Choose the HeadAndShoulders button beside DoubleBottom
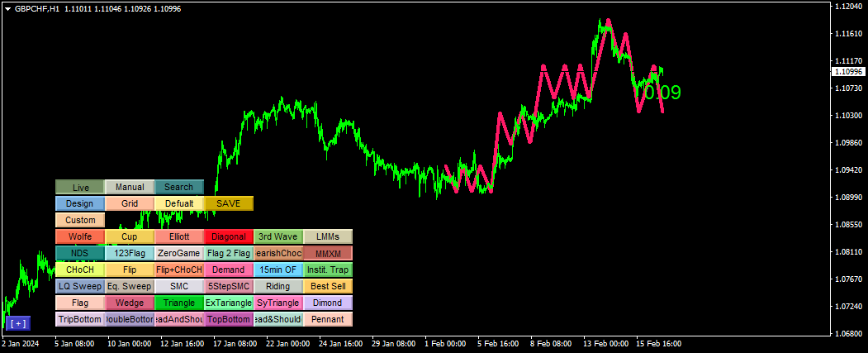The image size is (868, 353). coord(179,319)
